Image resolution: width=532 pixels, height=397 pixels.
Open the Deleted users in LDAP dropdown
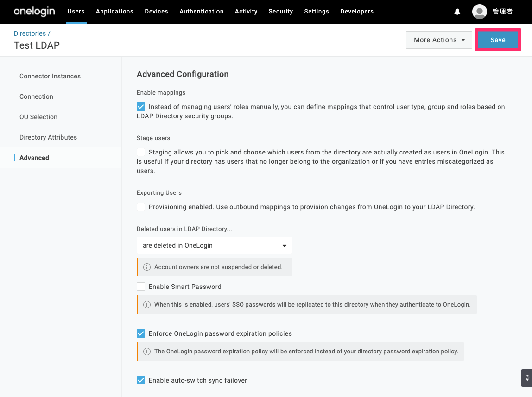click(215, 245)
